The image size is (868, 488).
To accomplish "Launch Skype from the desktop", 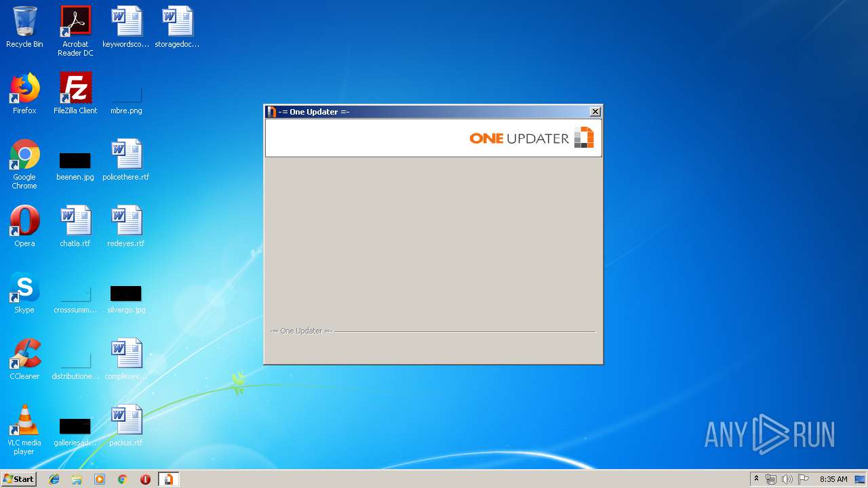I will 24,293.
